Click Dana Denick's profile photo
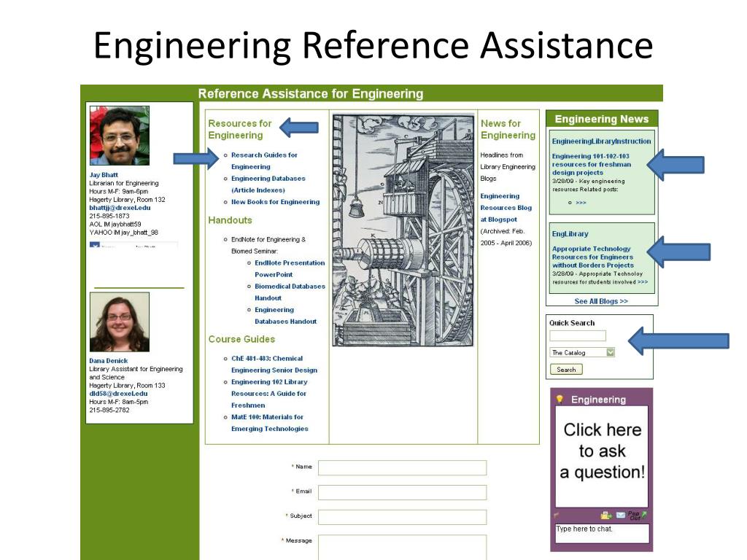Screen dimensions: 747x560 pos(120,322)
